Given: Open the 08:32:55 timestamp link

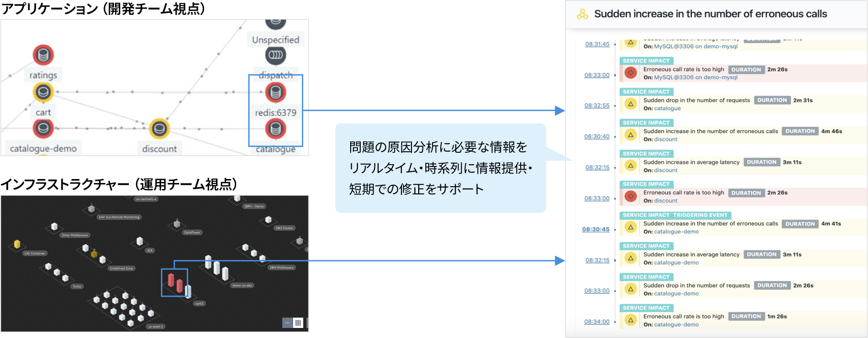Looking at the screenshot, I should 597,105.
